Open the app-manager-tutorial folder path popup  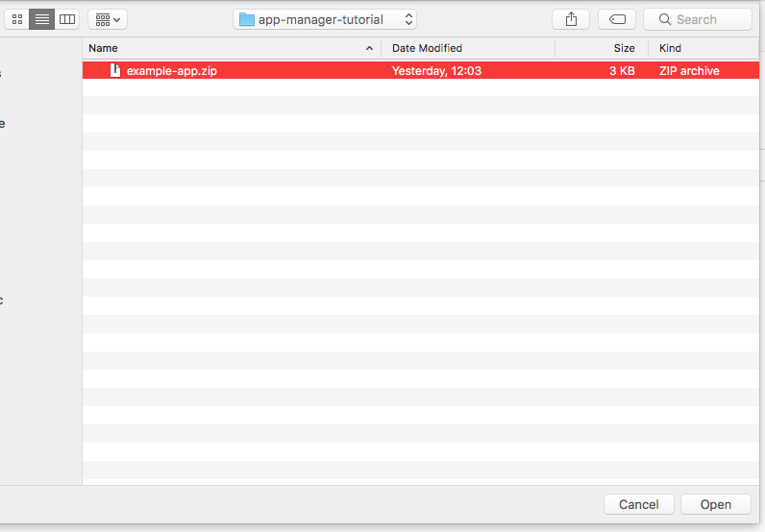point(325,19)
